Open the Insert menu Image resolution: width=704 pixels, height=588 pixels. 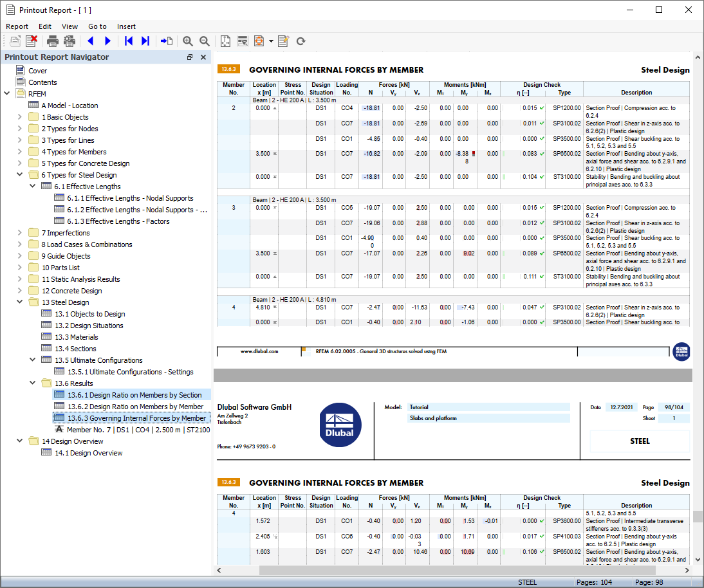[x=126, y=26]
